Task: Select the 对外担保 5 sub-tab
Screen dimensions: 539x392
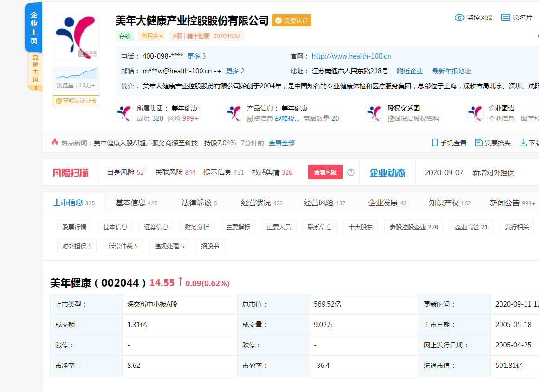Action: [x=77, y=246]
